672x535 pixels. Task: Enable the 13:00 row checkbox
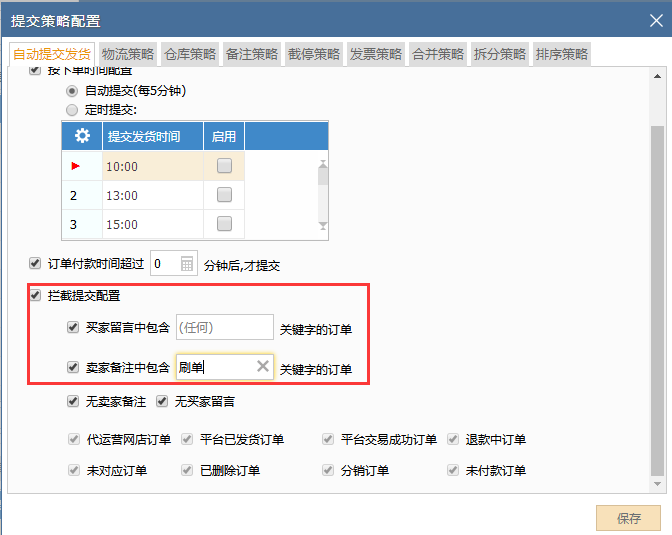225,195
